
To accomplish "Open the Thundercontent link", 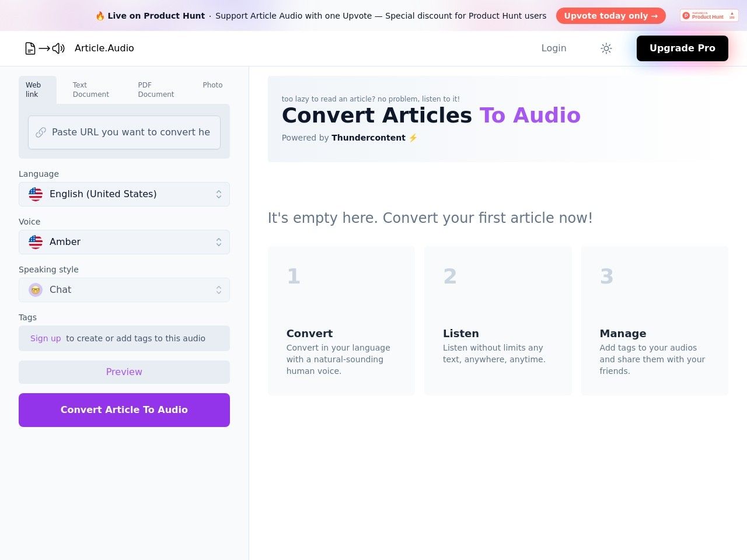I will tap(368, 138).
